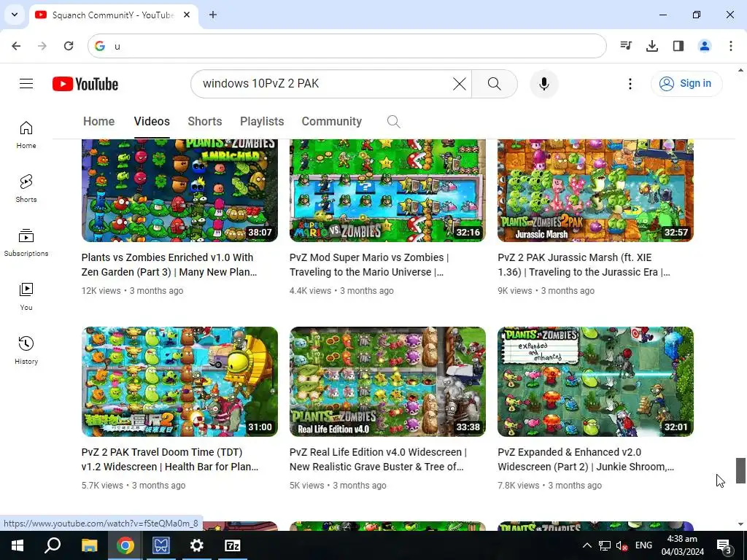747x560 pixels.
Task: Search within the channel using magnifier icon
Action: pos(393,122)
